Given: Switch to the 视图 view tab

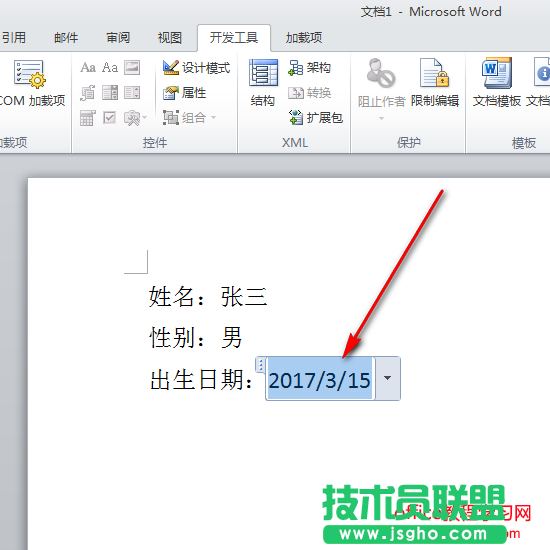Looking at the screenshot, I should (170, 38).
